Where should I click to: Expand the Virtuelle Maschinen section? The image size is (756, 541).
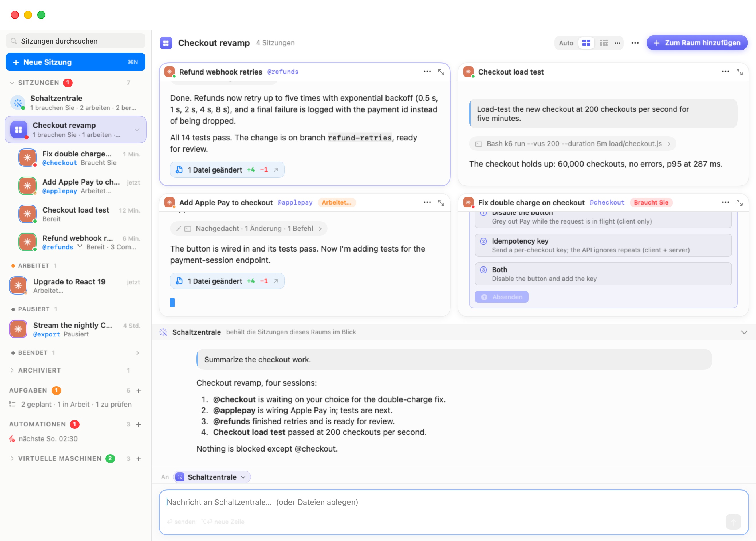point(12,459)
